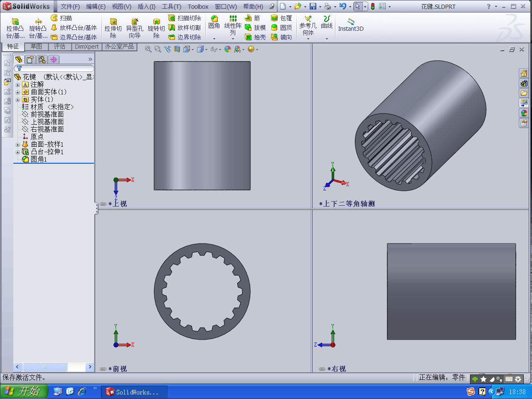Pick the 边界凸台/基体 boundary boss tool
Screen dimensions: 532x399
pyautogui.click(x=74, y=37)
